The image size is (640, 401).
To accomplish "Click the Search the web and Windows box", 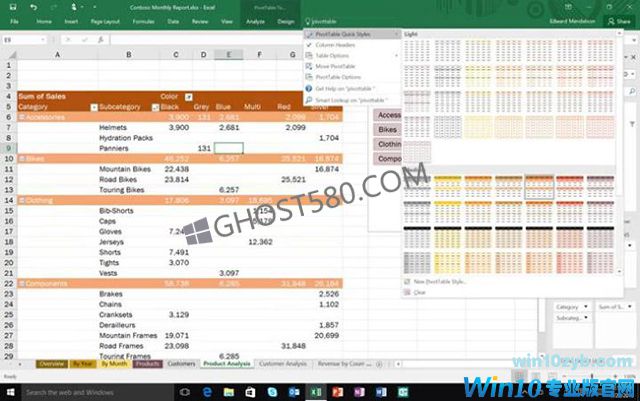I will pos(97,392).
